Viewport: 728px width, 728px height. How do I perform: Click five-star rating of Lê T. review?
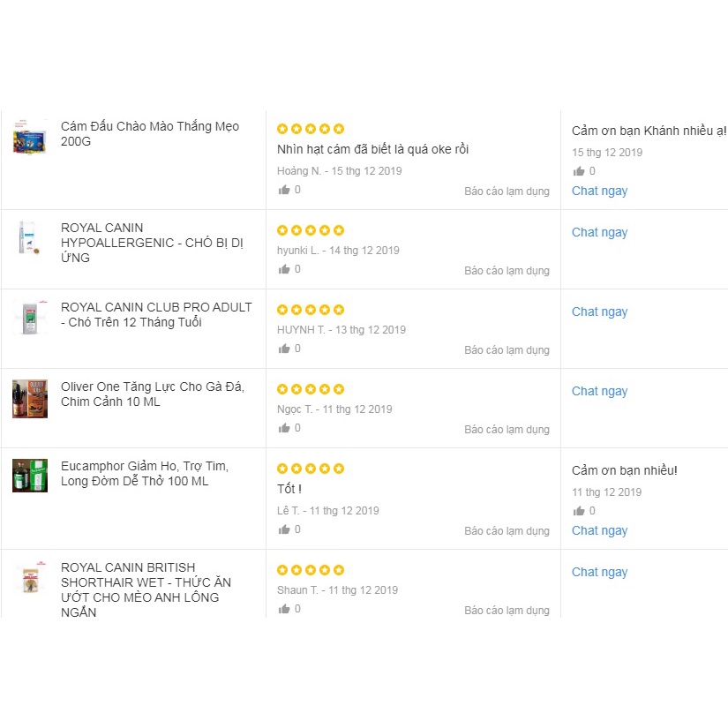311,469
